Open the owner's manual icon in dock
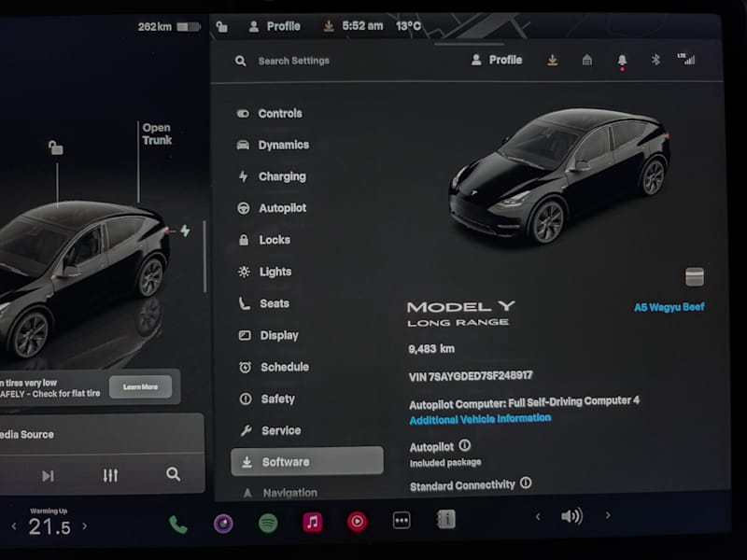The height and width of the screenshot is (560, 747). click(446, 519)
